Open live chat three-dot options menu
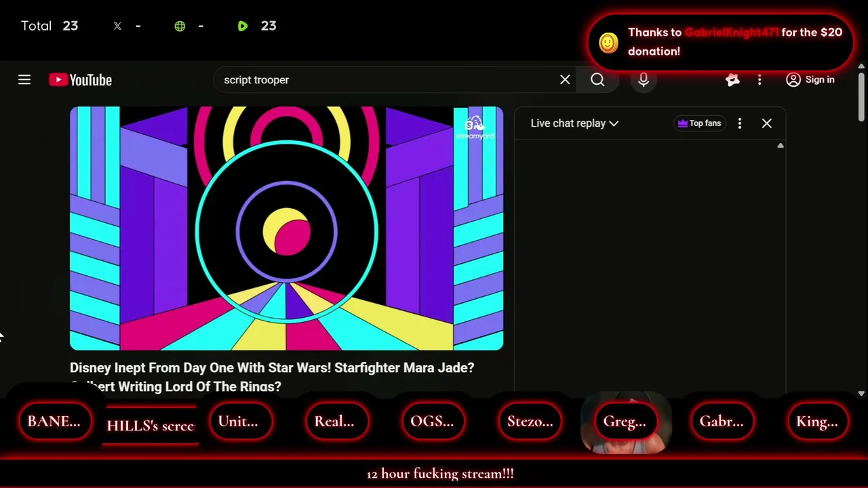The height and width of the screenshot is (488, 868). tap(740, 123)
